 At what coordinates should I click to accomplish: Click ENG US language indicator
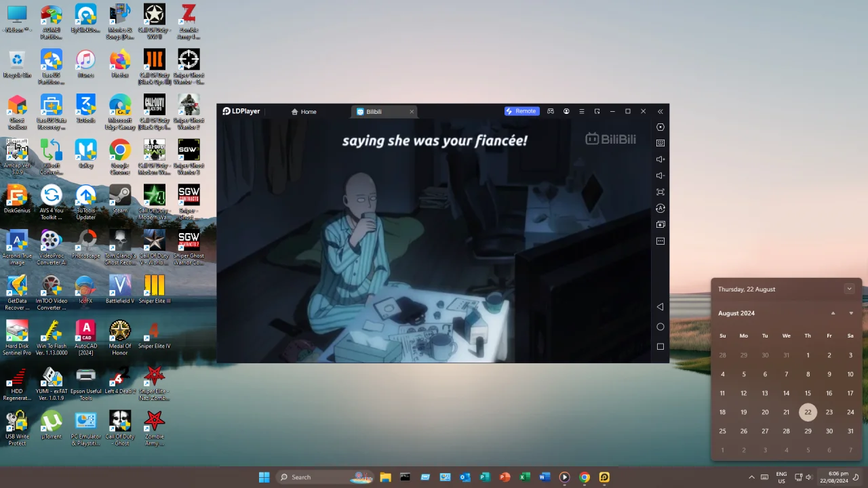[x=781, y=477]
